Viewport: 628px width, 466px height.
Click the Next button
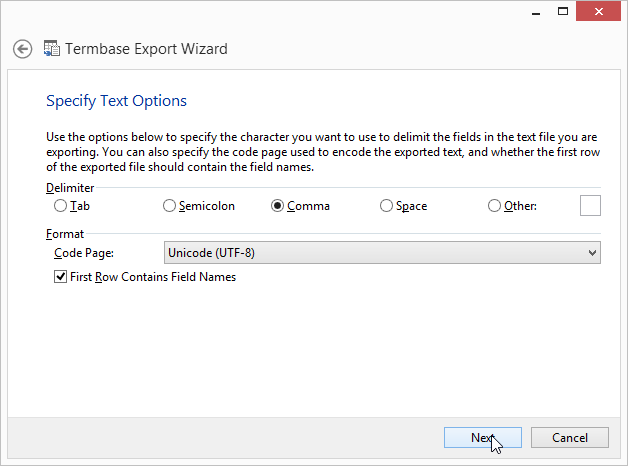pos(483,438)
